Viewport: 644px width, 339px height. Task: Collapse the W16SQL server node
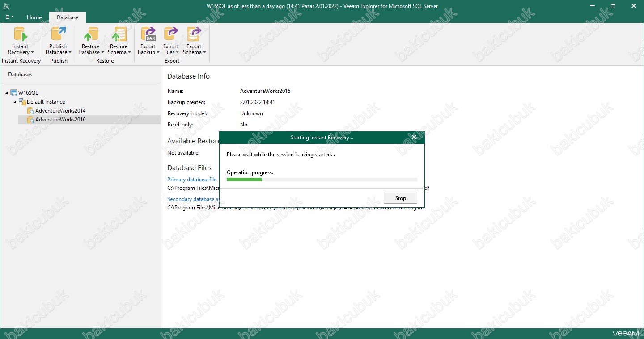(7, 93)
